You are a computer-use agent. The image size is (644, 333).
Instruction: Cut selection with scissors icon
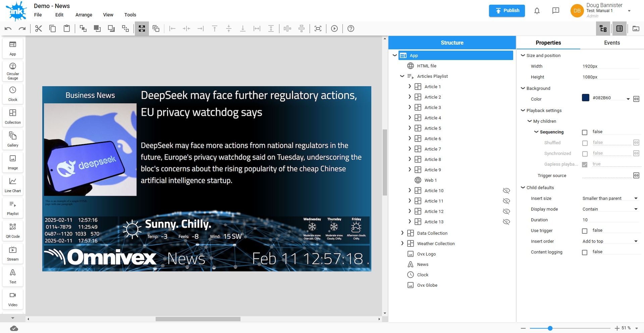(x=39, y=29)
